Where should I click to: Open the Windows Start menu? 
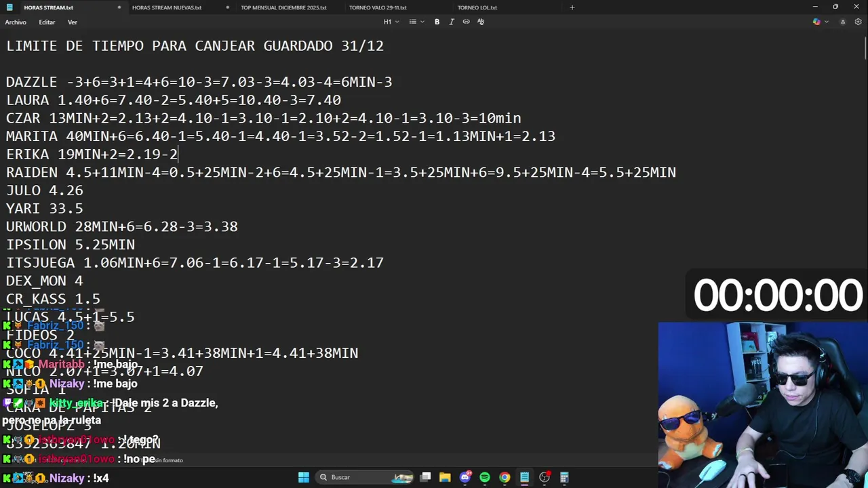point(304,477)
